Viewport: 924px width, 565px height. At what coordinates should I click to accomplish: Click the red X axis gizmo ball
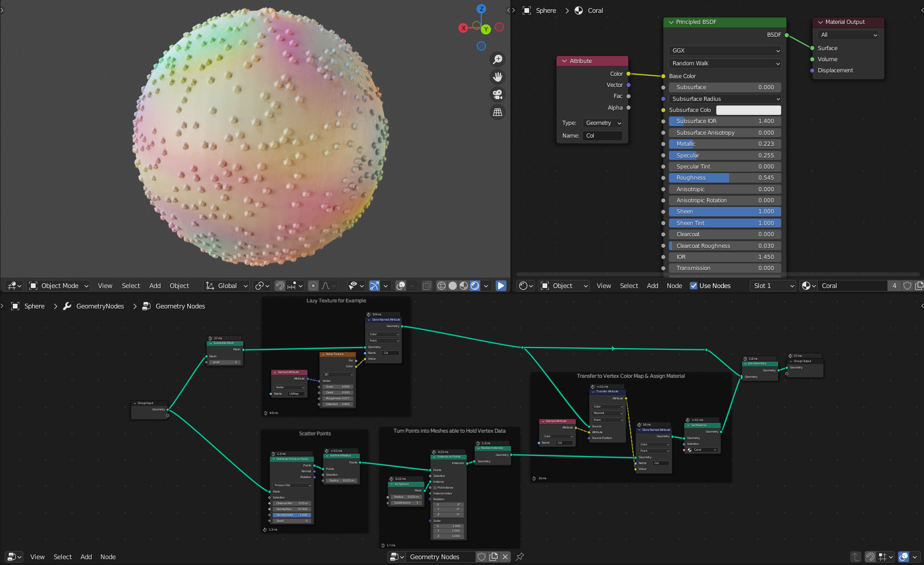coord(463,27)
